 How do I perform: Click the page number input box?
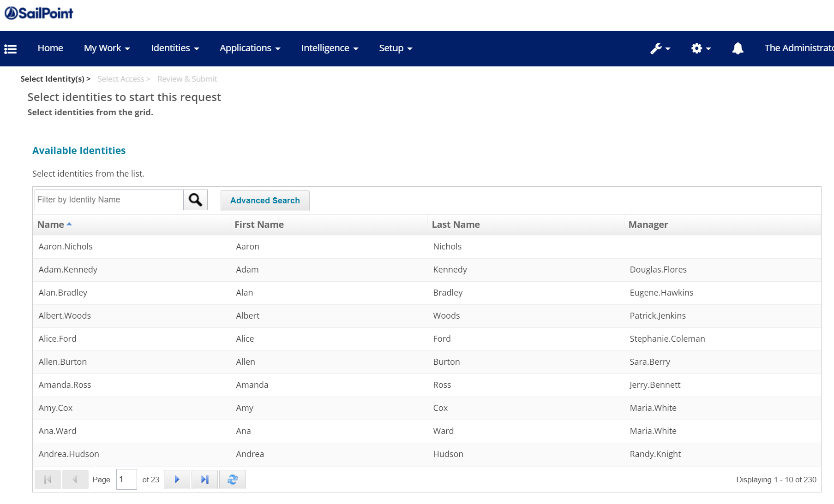click(126, 479)
